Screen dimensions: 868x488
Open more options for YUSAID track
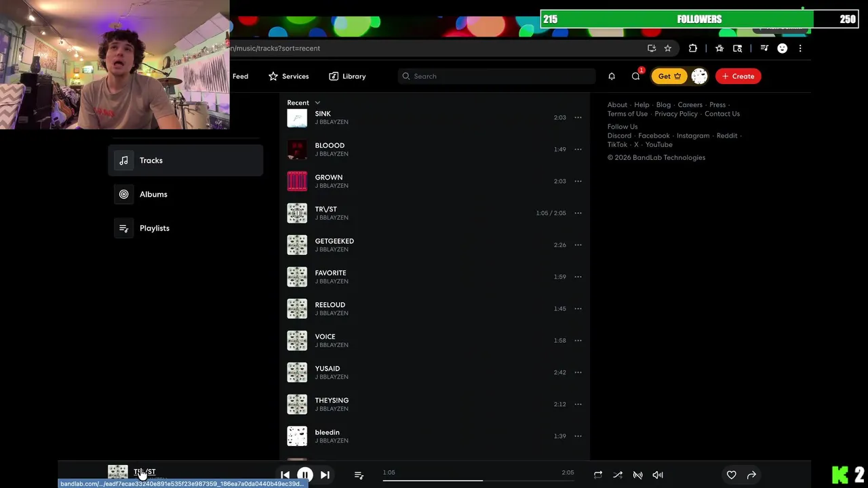tap(578, 373)
